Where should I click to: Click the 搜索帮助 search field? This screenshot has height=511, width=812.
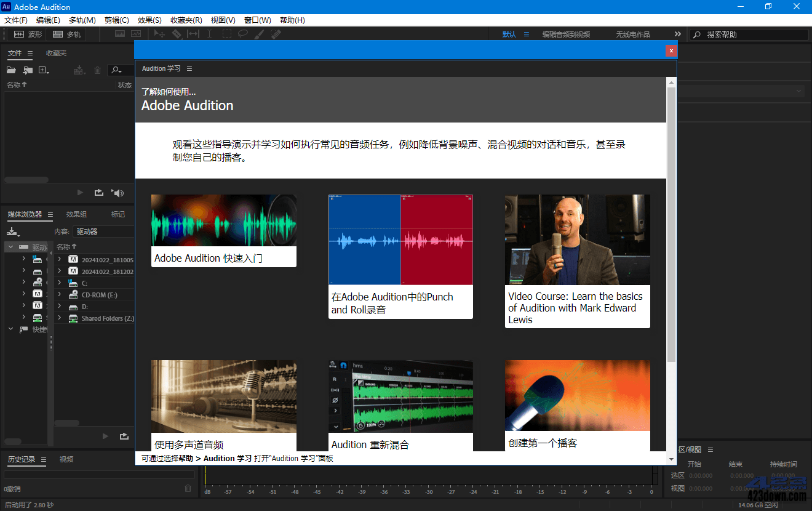click(x=749, y=34)
